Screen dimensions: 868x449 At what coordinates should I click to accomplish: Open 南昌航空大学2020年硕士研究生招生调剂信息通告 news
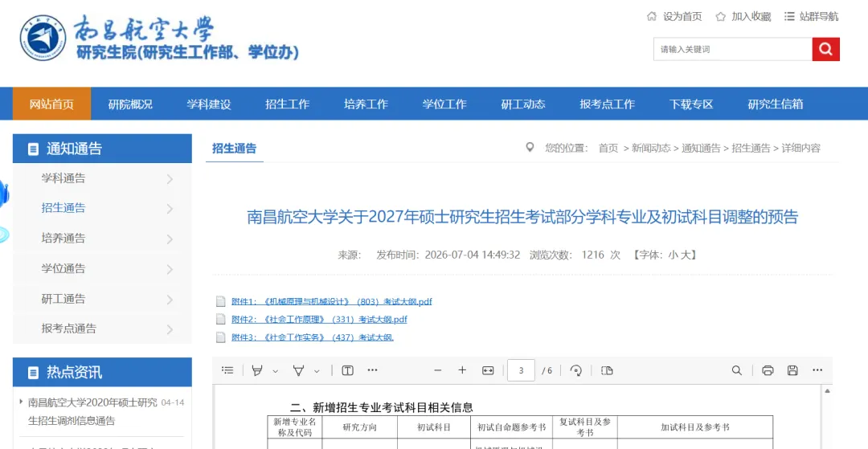92,411
